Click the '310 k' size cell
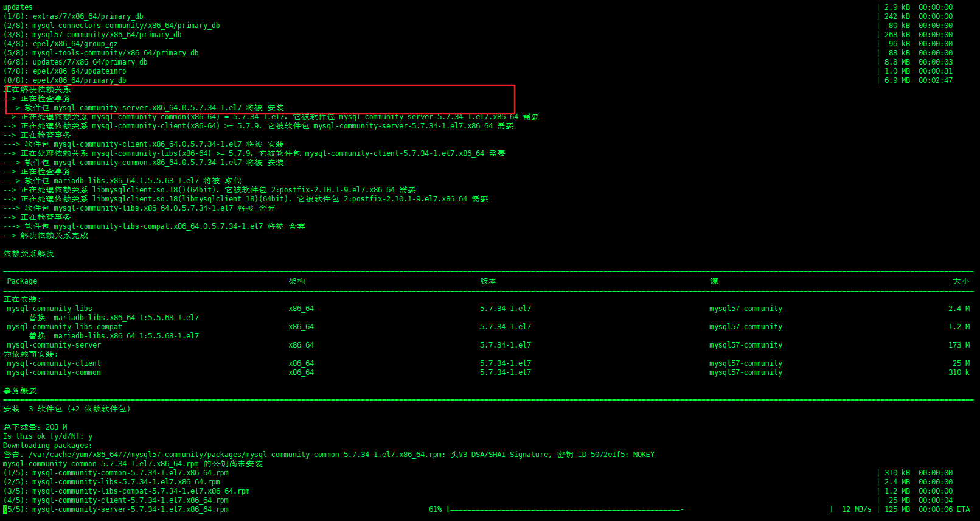980x521 pixels. click(x=959, y=372)
